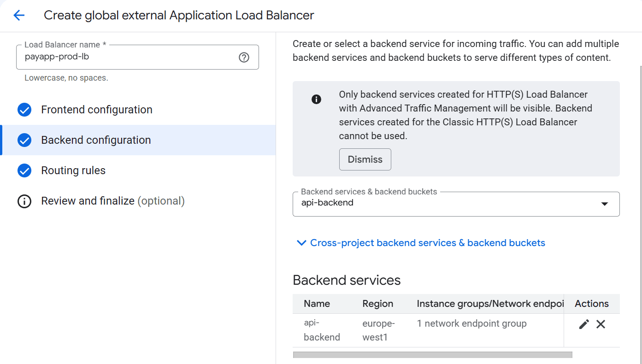
Task: Click '1 network endpoint group' cell
Action: tap(471, 323)
